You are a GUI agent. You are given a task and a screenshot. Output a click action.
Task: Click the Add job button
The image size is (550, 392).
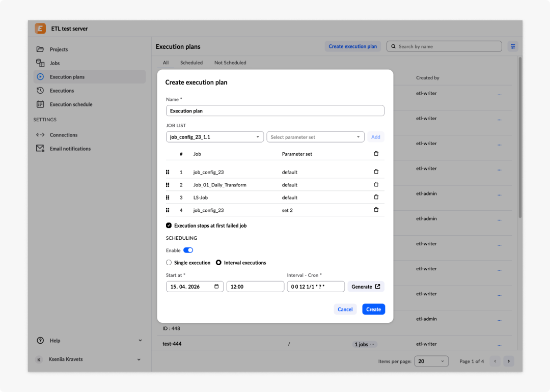[376, 137]
